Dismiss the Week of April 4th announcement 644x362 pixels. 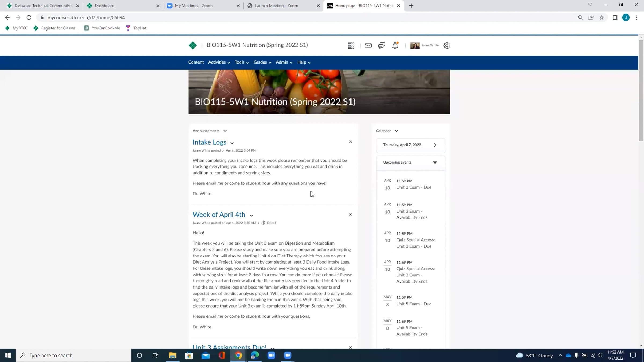pos(350,214)
